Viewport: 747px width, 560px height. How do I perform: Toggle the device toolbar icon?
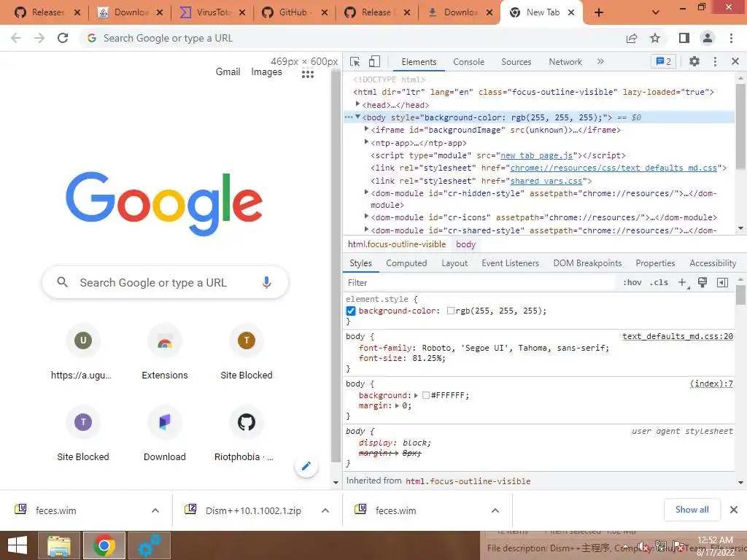[x=374, y=61]
